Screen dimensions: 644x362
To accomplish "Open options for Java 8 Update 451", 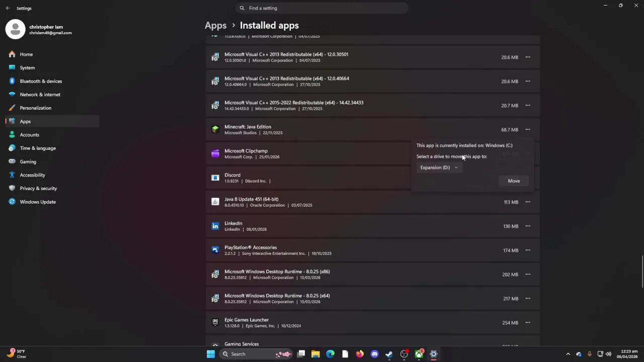I will (528, 202).
